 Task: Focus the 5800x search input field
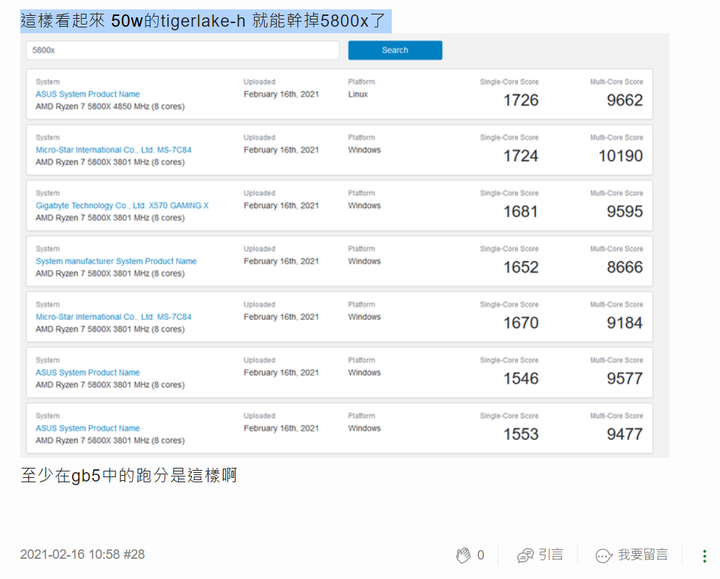click(183, 50)
